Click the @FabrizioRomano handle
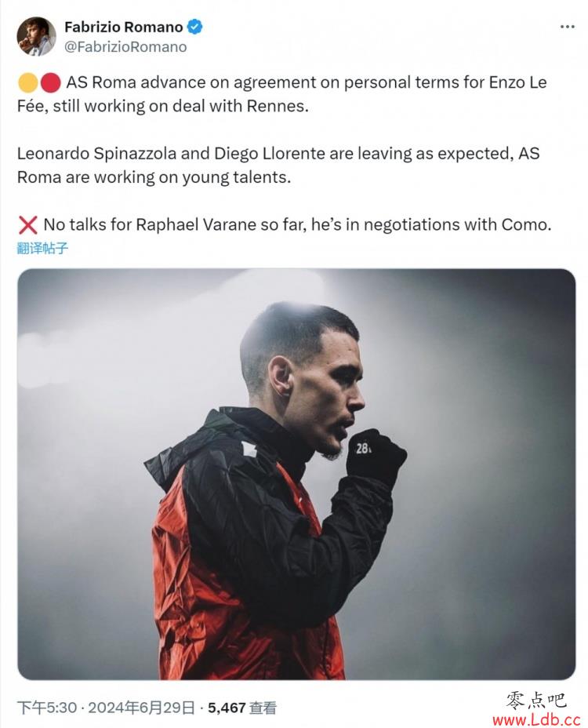Image resolution: width=588 pixels, height=728 pixels. point(125,46)
